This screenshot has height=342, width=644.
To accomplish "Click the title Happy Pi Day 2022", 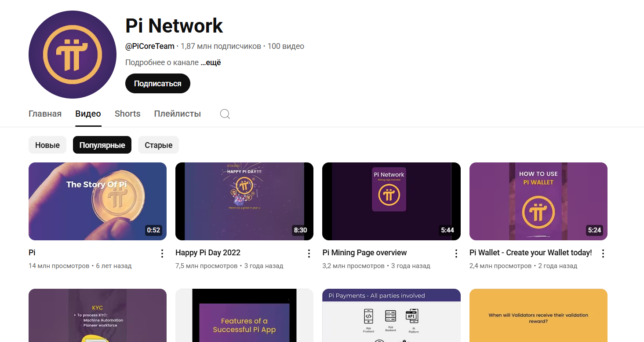I will click(208, 253).
